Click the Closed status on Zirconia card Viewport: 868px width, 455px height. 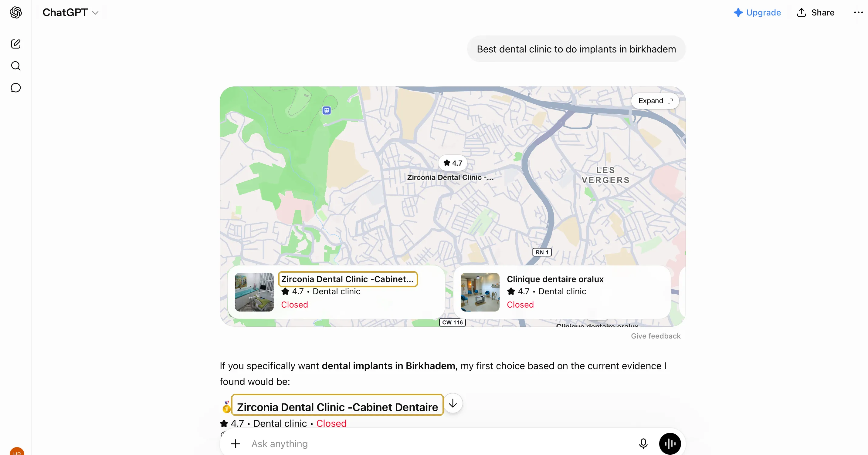(294, 305)
